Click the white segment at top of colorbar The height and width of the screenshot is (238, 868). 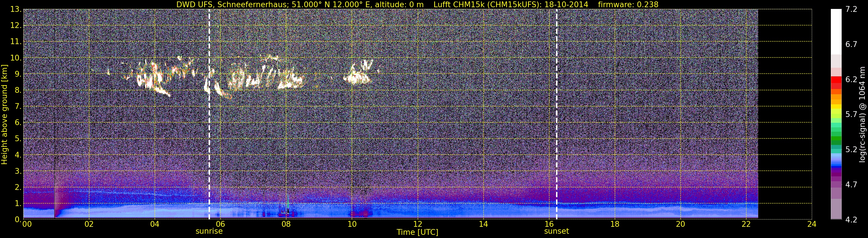click(x=836, y=32)
